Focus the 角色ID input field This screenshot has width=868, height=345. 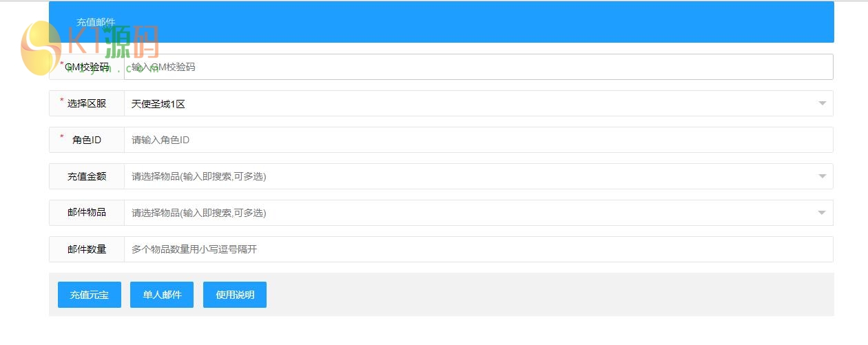point(478,140)
